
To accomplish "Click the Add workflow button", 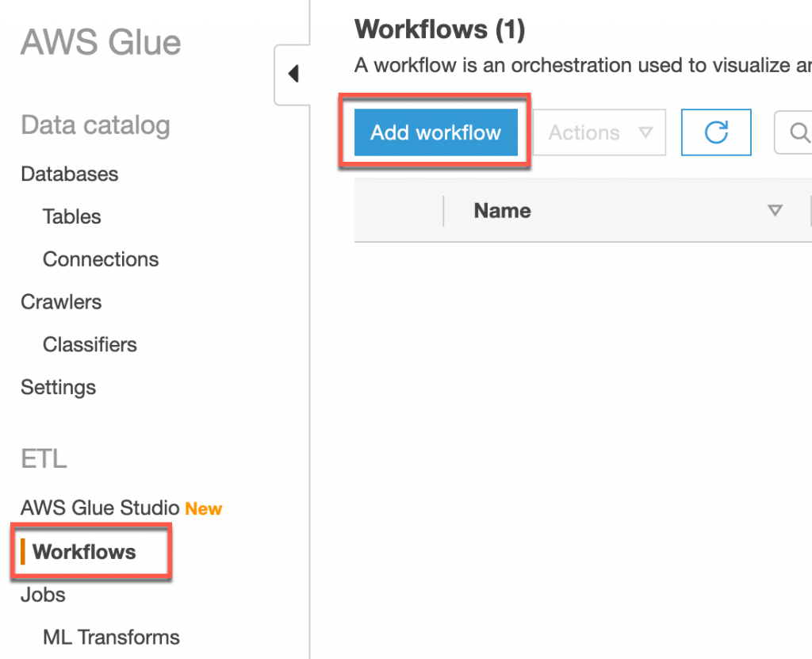I will pos(435,132).
